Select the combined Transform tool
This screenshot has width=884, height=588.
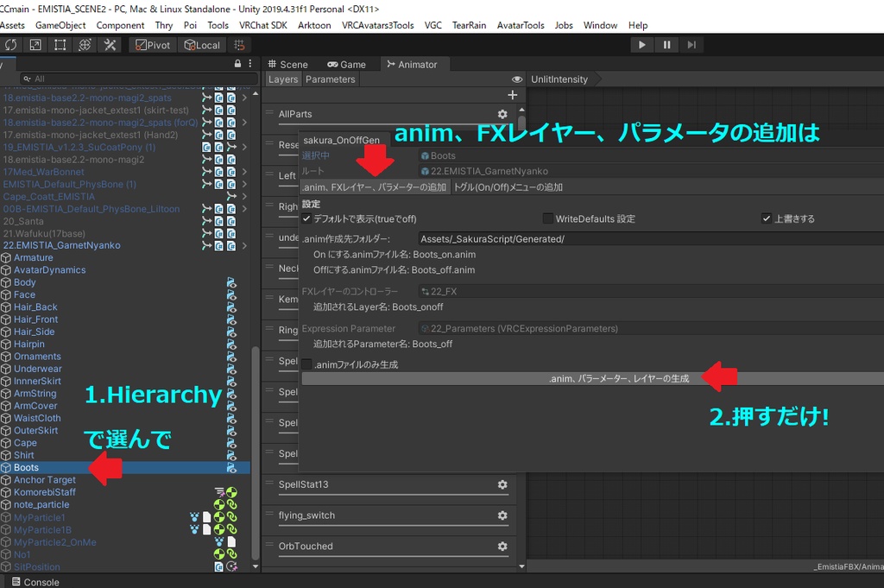[85, 45]
